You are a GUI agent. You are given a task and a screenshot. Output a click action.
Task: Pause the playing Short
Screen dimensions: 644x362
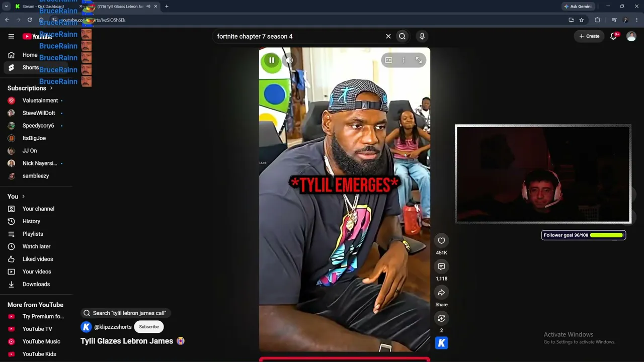click(272, 60)
